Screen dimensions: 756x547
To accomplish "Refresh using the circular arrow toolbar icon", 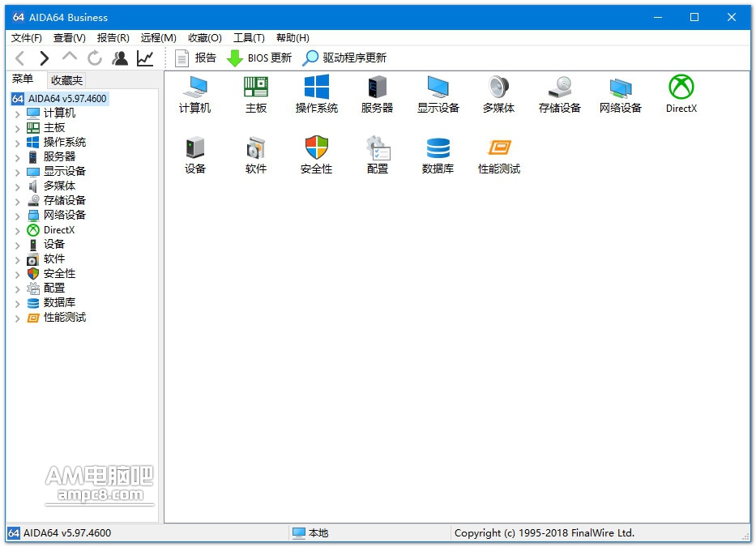I will [95, 58].
